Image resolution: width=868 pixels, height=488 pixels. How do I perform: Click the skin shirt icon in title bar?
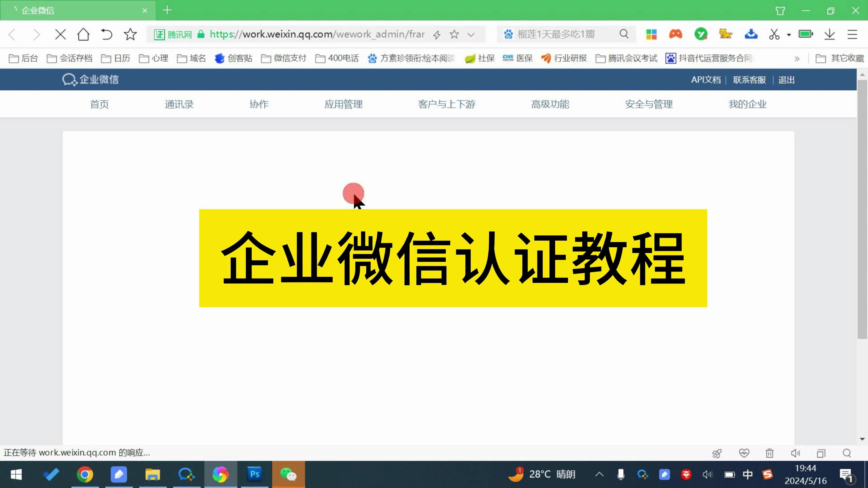780,11
